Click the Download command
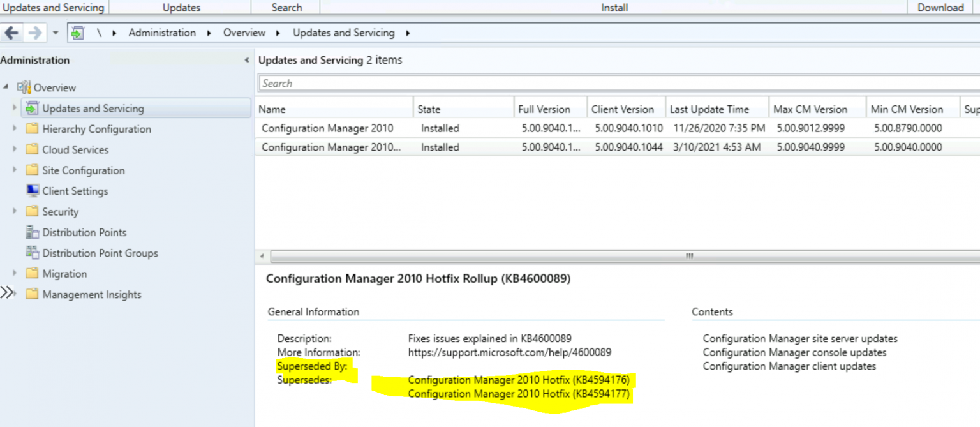Viewport: 980px width, 427px height. click(x=940, y=7)
